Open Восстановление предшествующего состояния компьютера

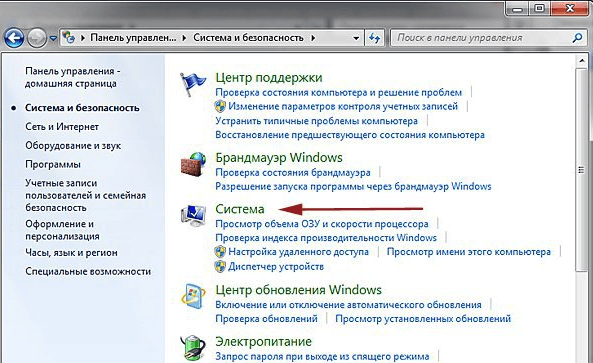350,135
